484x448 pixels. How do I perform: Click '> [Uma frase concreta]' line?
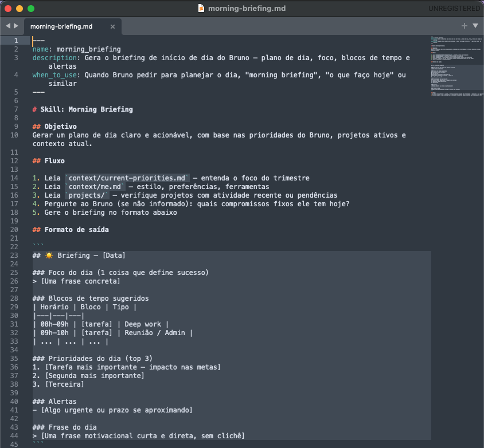coord(76,281)
